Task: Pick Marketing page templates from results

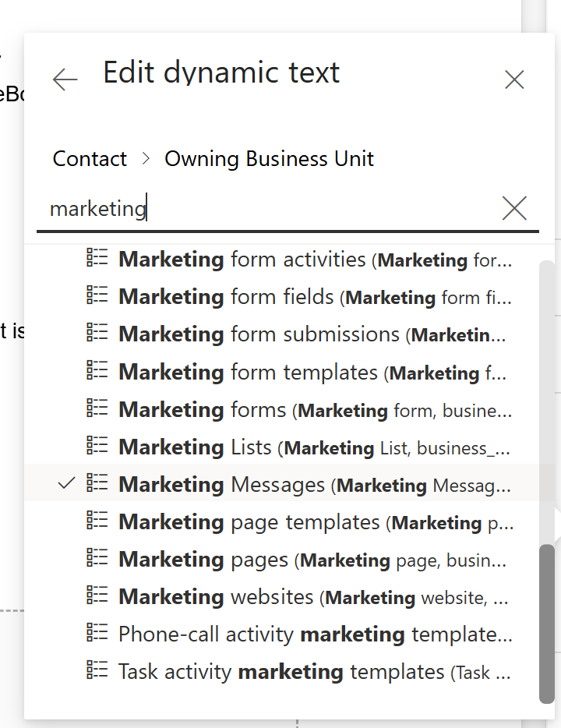Action: pyautogui.click(x=312, y=521)
